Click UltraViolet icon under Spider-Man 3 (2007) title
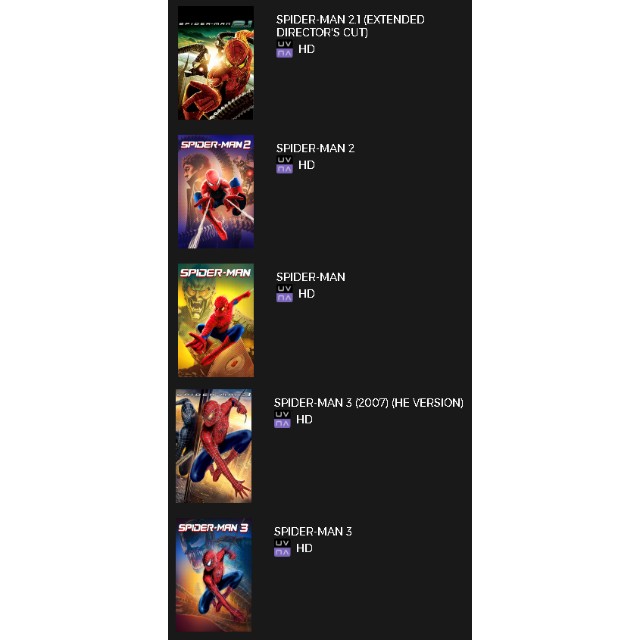 282,420
